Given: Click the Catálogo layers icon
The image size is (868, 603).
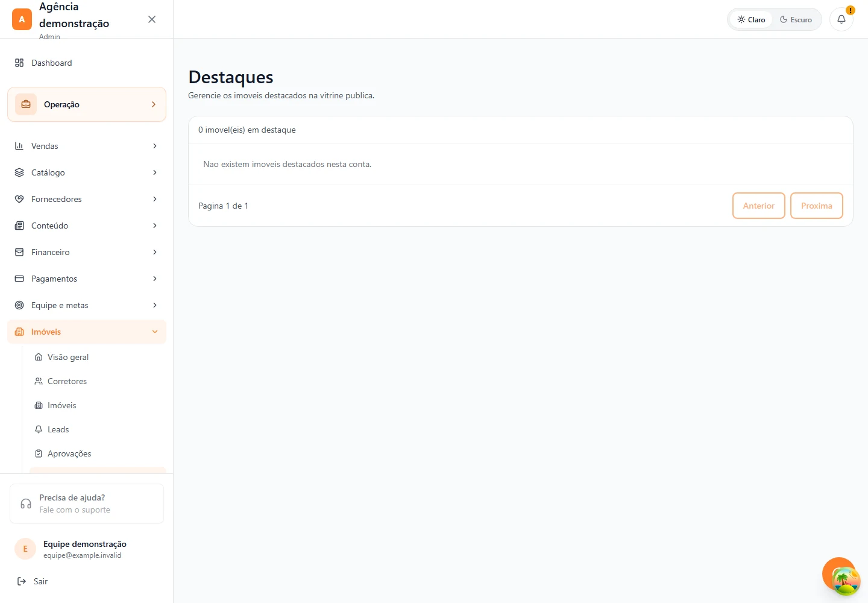Looking at the screenshot, I should [19, 172].
